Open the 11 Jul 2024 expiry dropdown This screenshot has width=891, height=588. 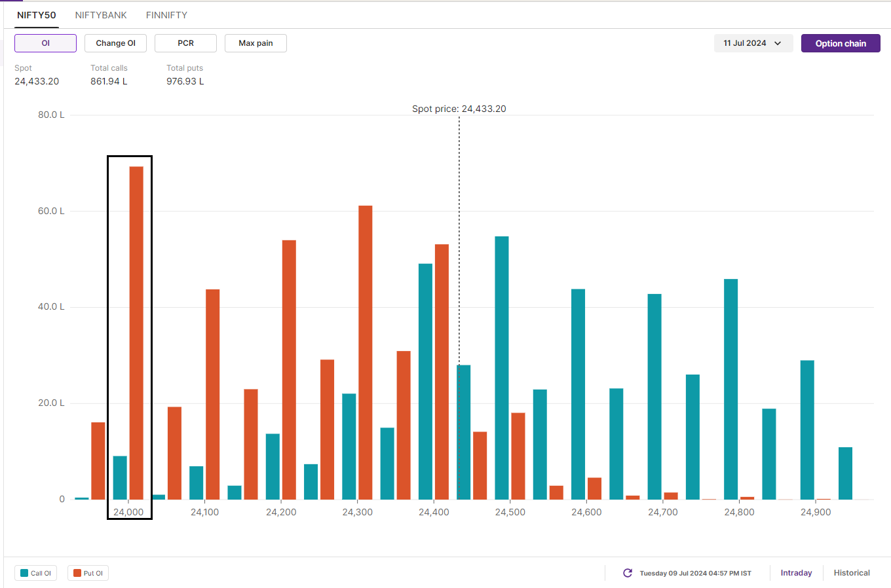click(753, 43)
